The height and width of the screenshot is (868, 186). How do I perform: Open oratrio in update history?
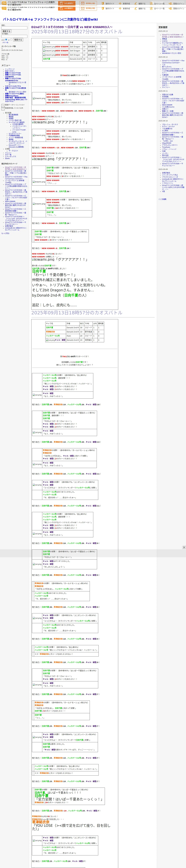(x=165, y=41)
